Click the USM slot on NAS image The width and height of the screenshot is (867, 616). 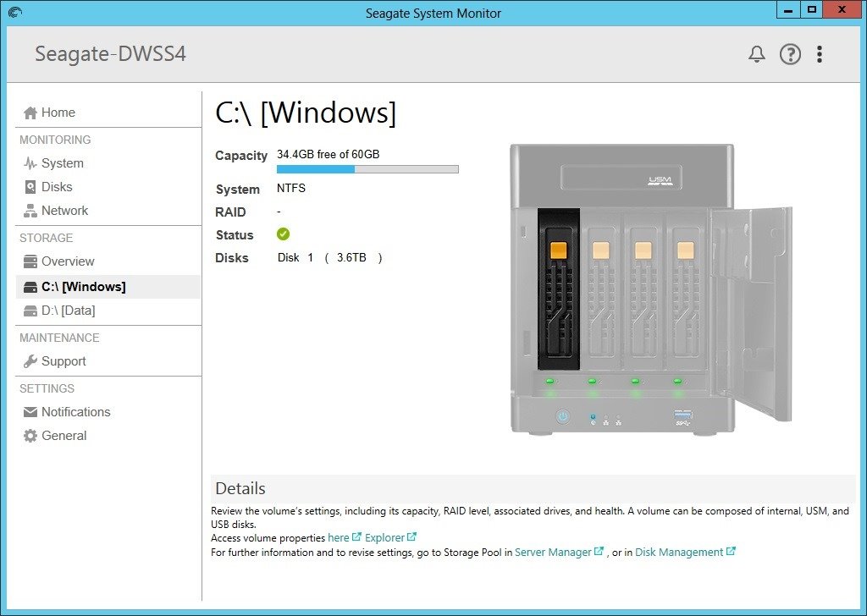(x=621, y=178)
